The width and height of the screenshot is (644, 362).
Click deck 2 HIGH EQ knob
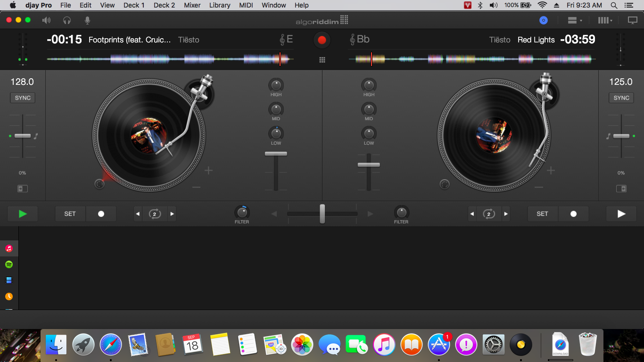click(x=369, y=85)
